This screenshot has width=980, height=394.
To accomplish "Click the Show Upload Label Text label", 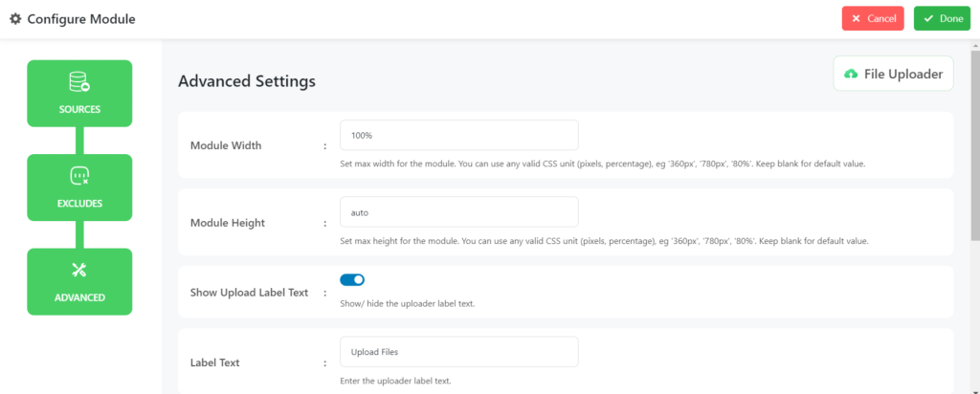I will coord(249,293).
